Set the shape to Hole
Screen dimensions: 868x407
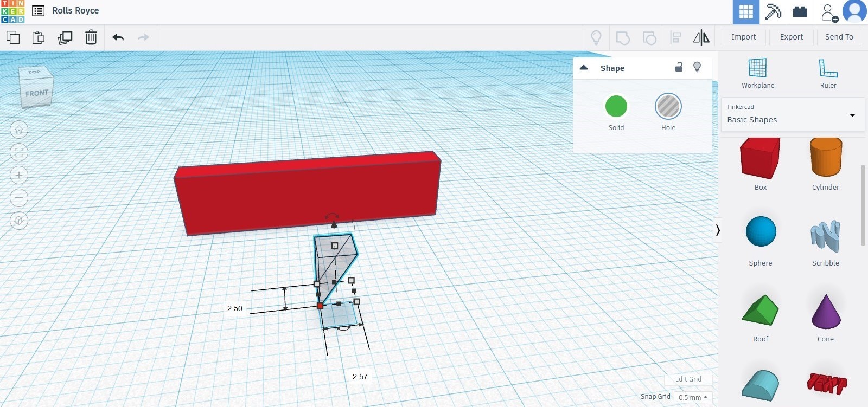point(668,106)
